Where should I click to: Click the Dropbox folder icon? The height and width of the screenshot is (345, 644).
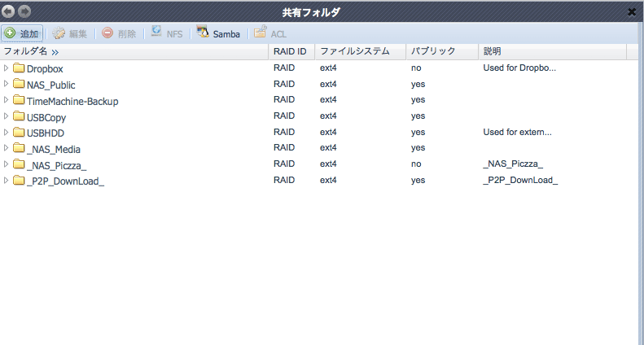pos(19,68)
